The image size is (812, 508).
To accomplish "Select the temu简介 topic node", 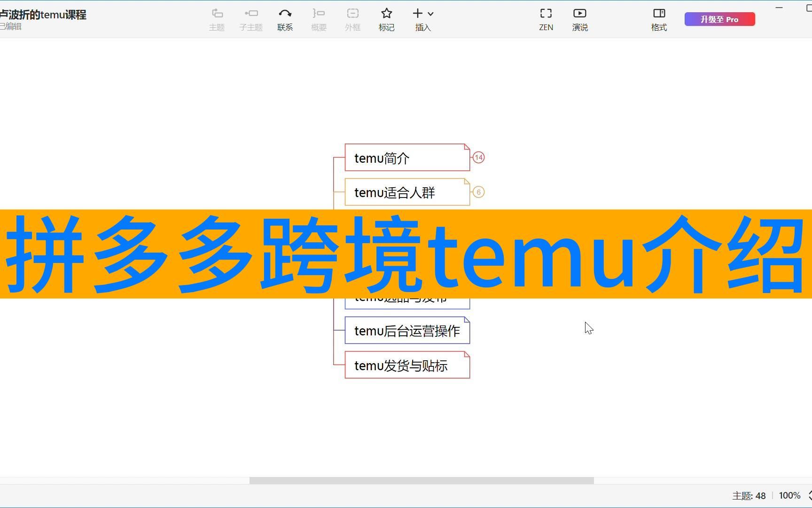I will (x=407, y=158).
